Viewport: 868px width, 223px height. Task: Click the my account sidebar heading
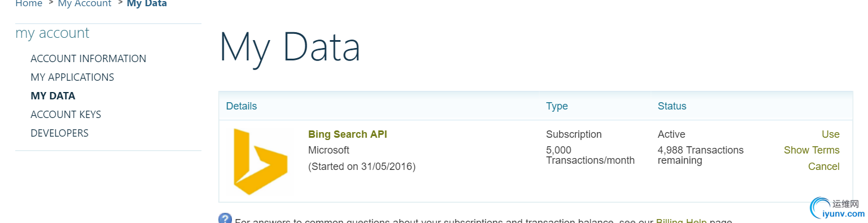click(x=52, y=33)
